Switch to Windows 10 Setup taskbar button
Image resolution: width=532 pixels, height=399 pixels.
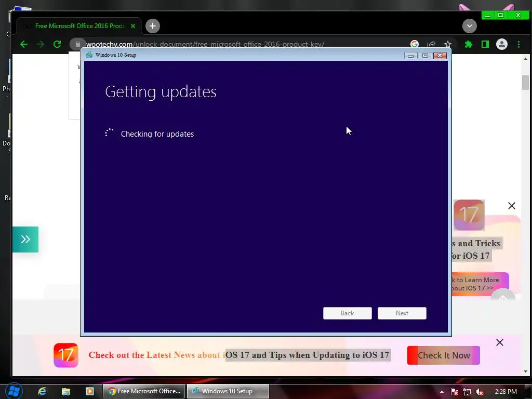point(228,391)
